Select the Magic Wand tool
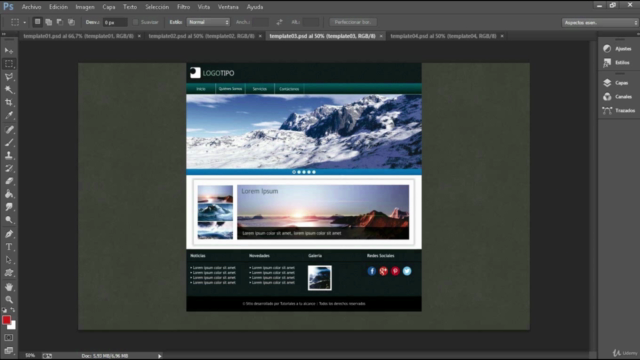The width and height of the screenshot is (640, 360). pyautogui.click(x=9, y=90)
